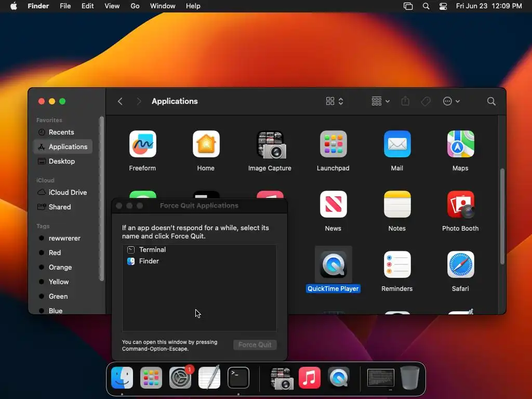Open the Freeform app icon
Viewport: 532px width, 399px height.
(142, 144)
